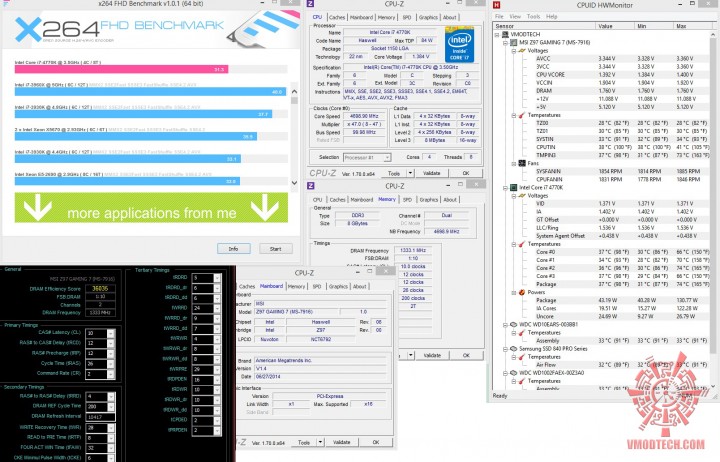Click the Temperatures icon under Intel Core i7 4770K

pos(522,244)
